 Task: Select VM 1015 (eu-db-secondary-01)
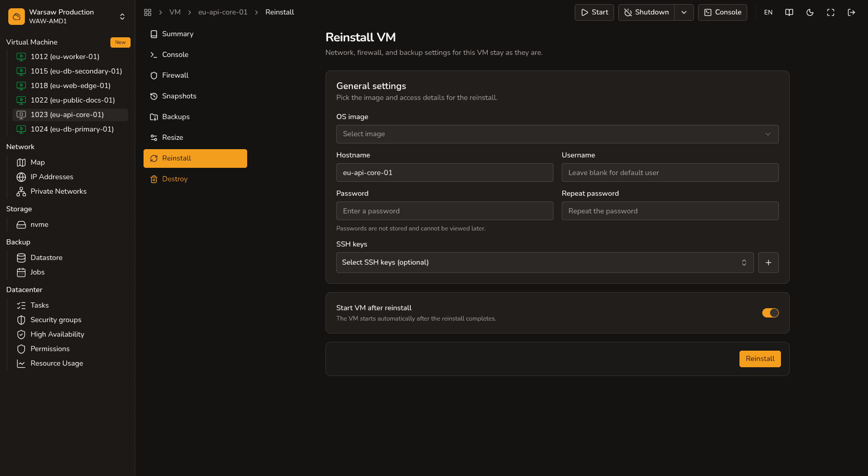(x=70, y=71)
